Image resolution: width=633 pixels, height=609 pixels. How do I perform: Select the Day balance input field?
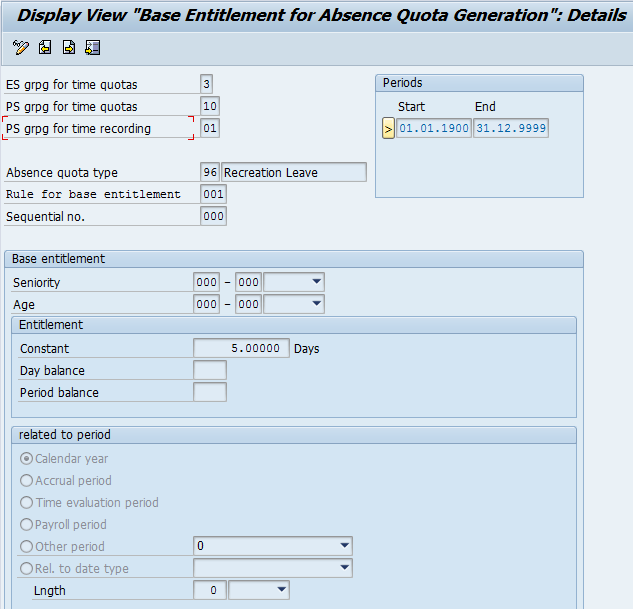[x=210, y=371]
